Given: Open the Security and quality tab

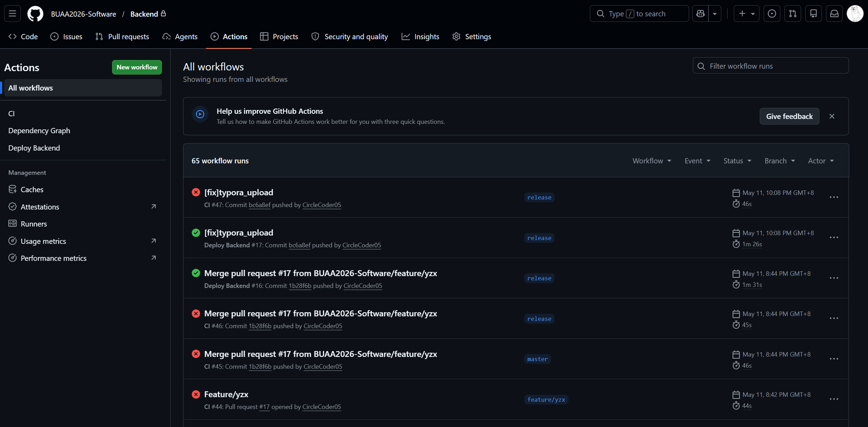Looking at the screenshot, I should coord(350,36).
